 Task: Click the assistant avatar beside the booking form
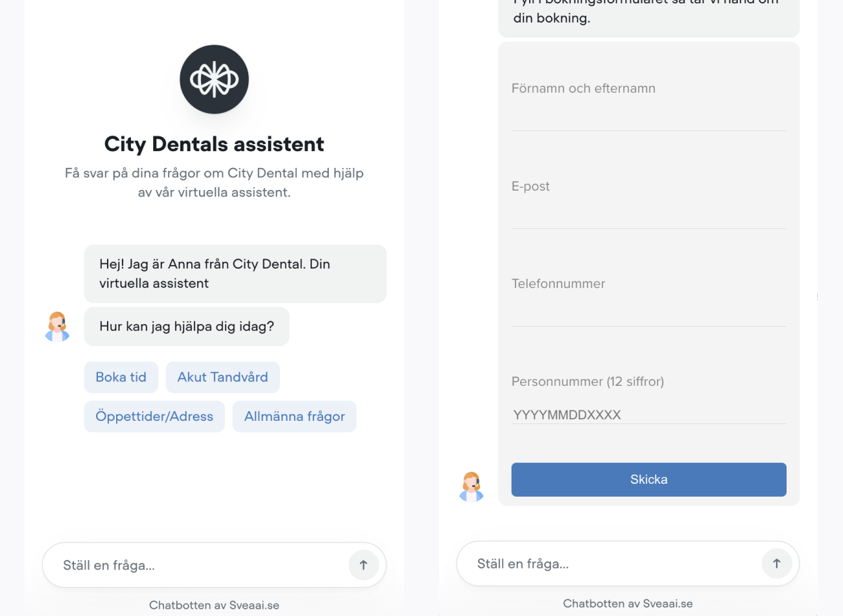(471, 486)
